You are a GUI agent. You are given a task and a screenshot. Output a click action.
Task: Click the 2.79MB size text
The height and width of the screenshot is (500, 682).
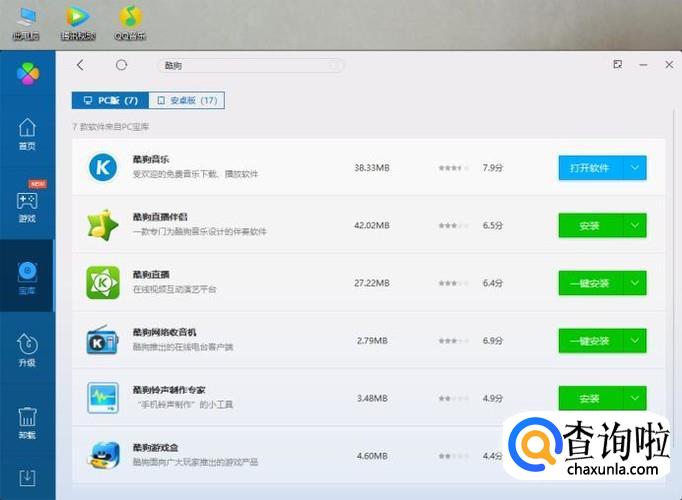[x=372, y=340]
